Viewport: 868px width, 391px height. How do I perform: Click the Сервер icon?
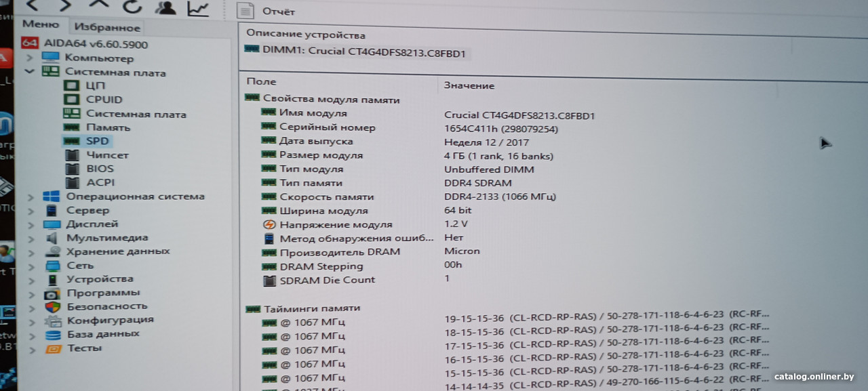52,211
